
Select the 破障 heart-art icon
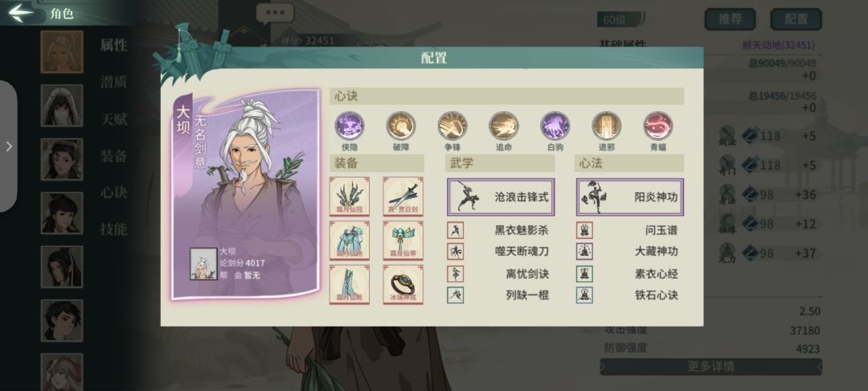click(x=401, y=126)
